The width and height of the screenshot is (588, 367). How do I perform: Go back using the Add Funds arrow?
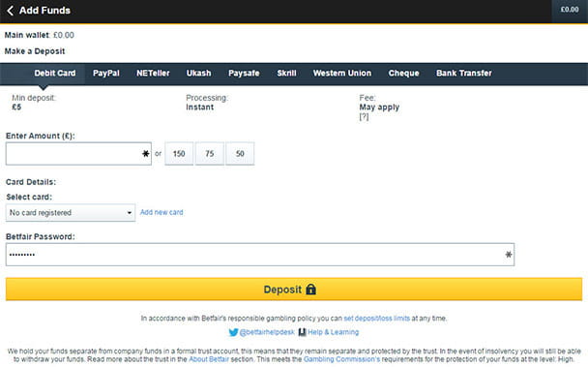click(10, 11)
